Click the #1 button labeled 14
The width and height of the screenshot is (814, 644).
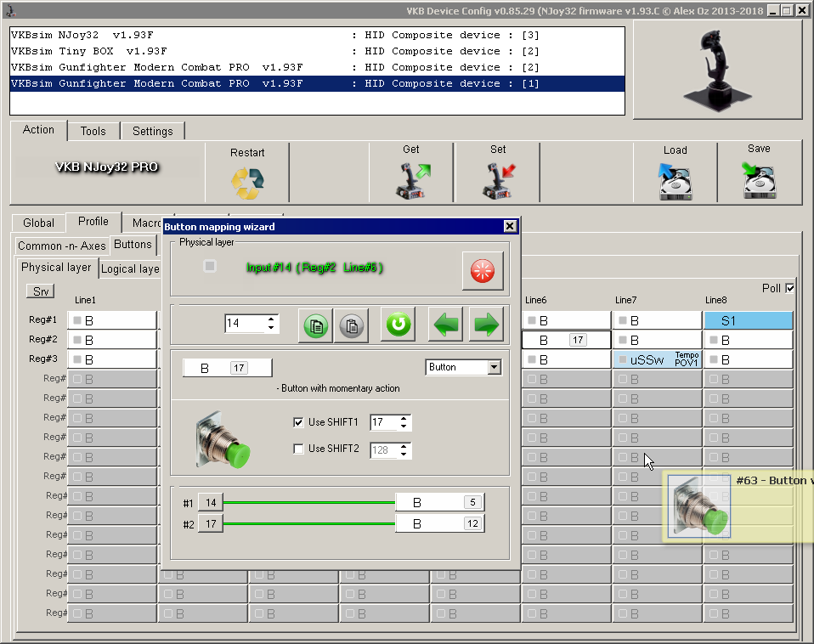pos(211,502)
